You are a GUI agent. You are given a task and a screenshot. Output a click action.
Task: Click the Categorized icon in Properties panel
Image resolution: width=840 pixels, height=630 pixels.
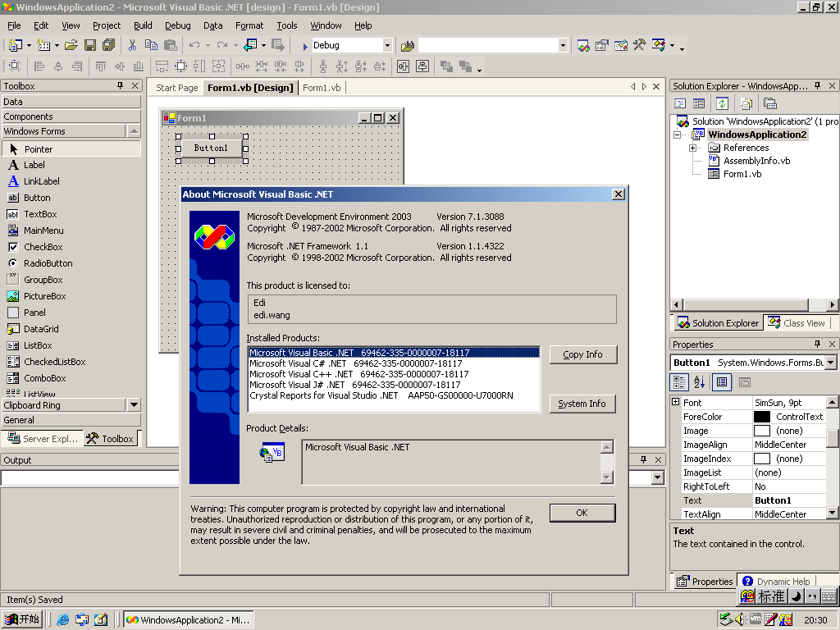click(x=680, y=382)
